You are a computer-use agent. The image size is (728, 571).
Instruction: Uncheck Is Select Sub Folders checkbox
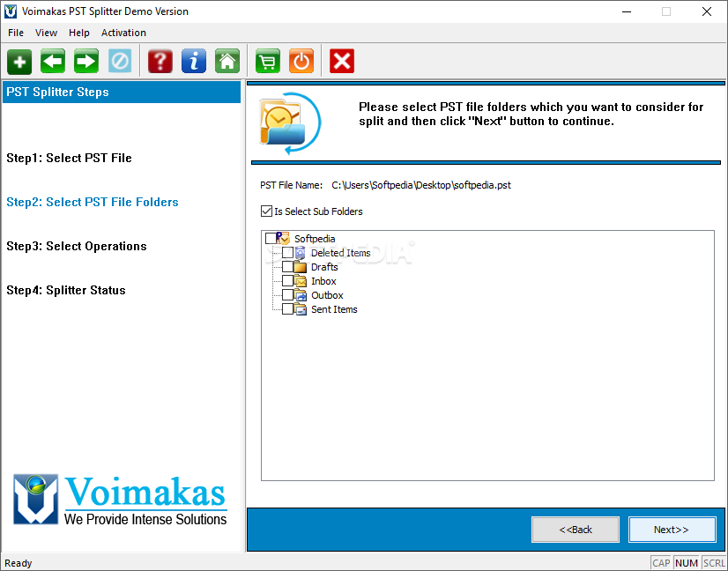click(266, 211)
